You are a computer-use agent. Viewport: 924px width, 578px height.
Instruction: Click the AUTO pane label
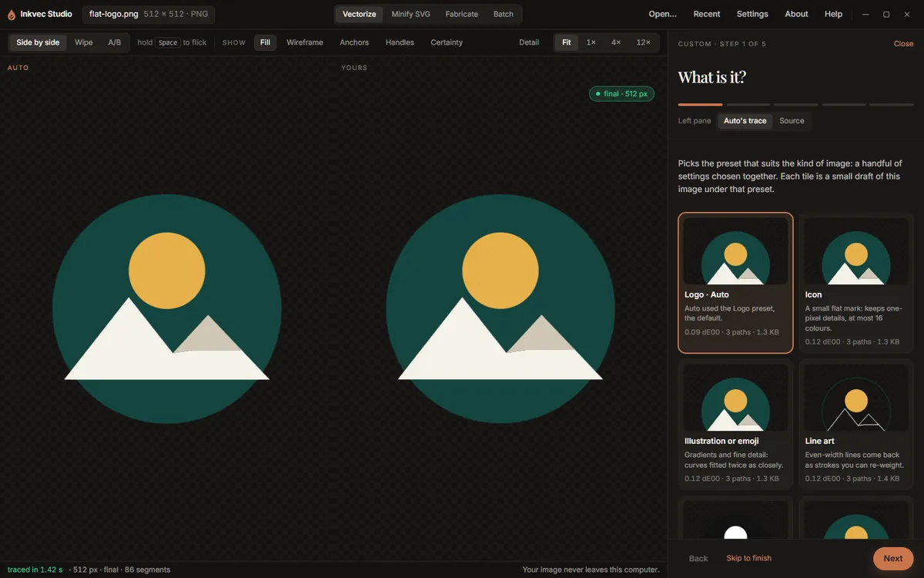tap(18, 68)
